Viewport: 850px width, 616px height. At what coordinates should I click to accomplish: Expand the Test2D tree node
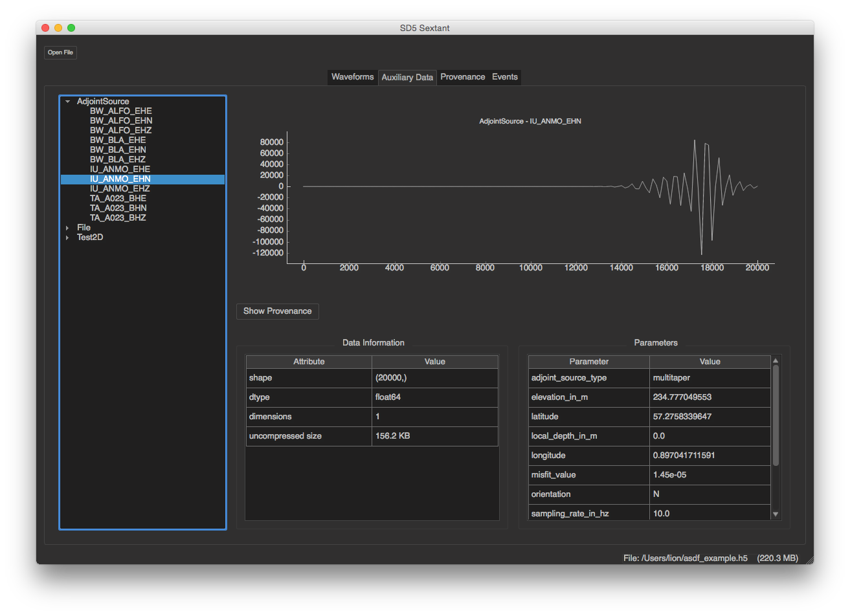point(67,237)
